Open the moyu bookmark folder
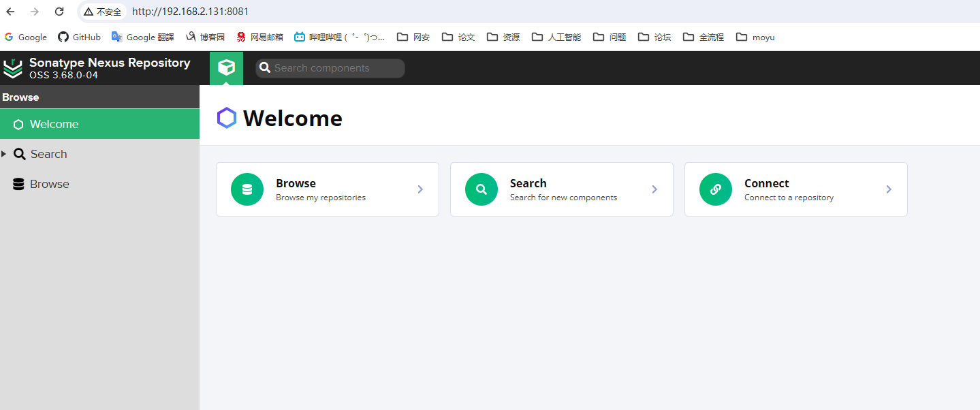 click(755, 37)
